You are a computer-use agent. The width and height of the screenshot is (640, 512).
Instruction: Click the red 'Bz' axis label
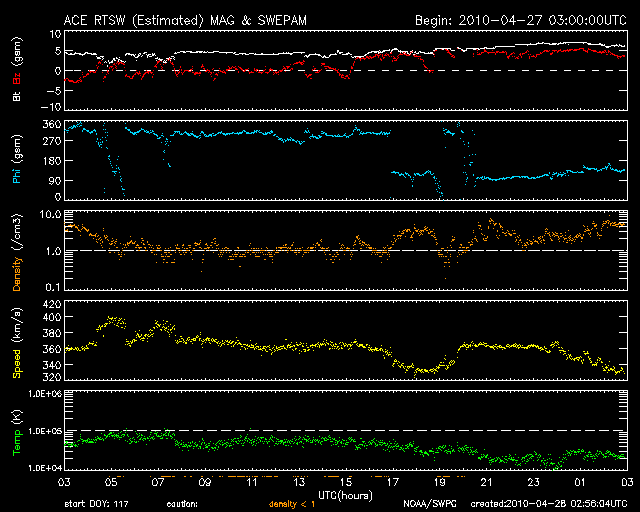click(x=17, y=79)
